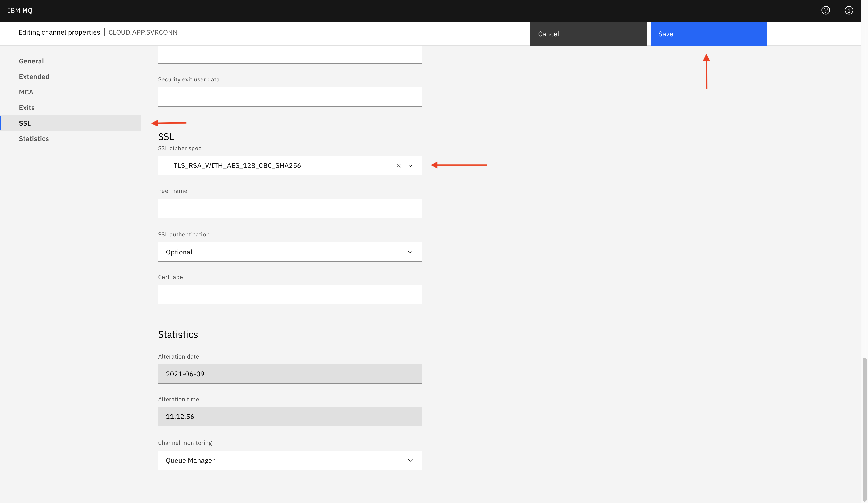This screenshot has width=868, height=503.
Task: Clear the SSL cipher spec selection
Action: click(399, 165)
